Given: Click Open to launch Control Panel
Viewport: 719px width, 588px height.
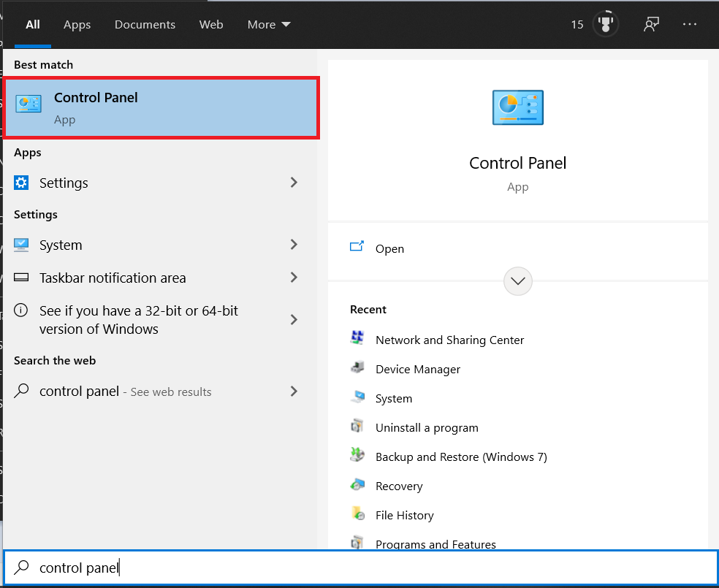Looking at the screenshot, I should 389,248.
